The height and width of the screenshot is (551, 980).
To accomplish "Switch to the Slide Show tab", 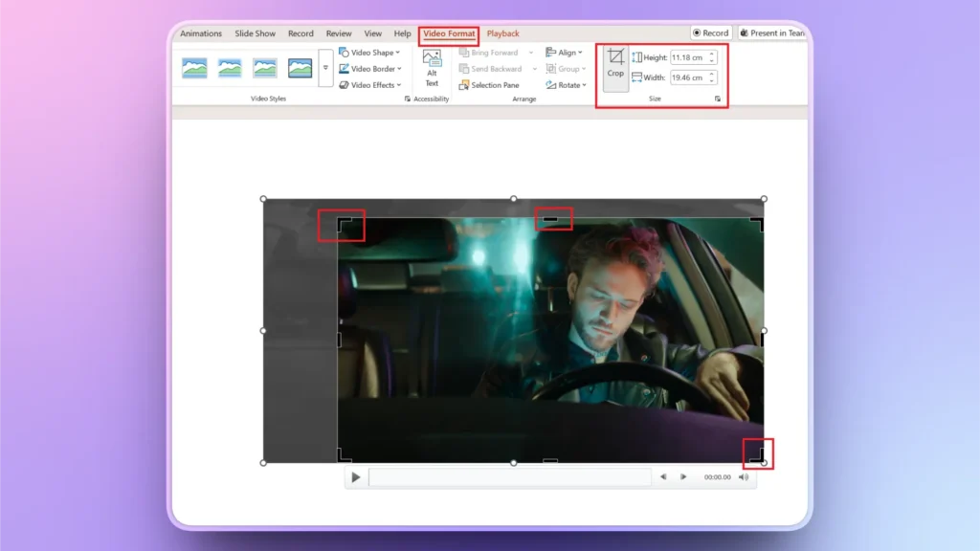I will coord(255,33).
